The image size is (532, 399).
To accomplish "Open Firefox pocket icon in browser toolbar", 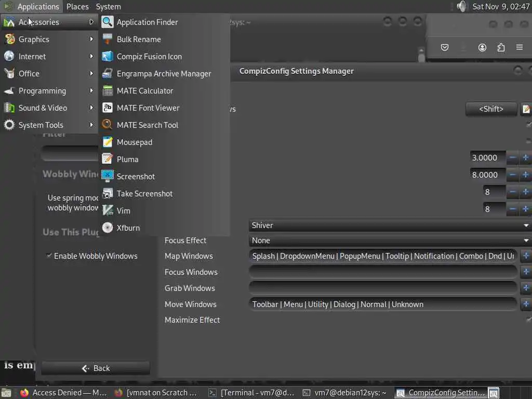I will coord(445,47).
